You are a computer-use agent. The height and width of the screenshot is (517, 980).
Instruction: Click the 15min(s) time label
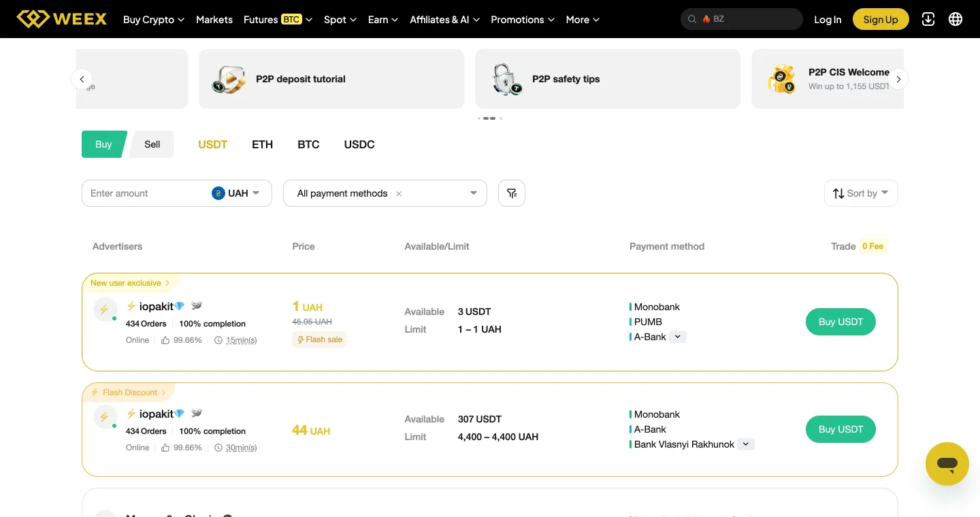[x=241, y=340]
